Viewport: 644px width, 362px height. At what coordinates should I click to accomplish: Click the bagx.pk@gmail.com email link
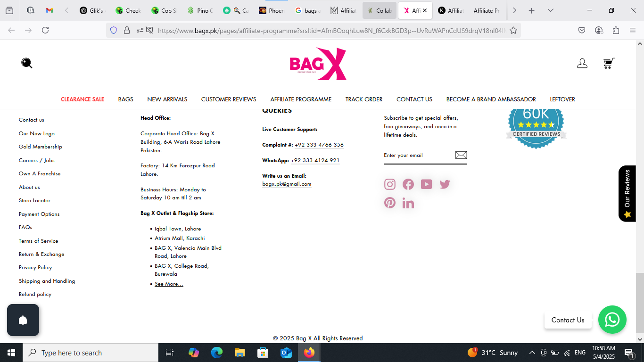[x=287, y=184]
